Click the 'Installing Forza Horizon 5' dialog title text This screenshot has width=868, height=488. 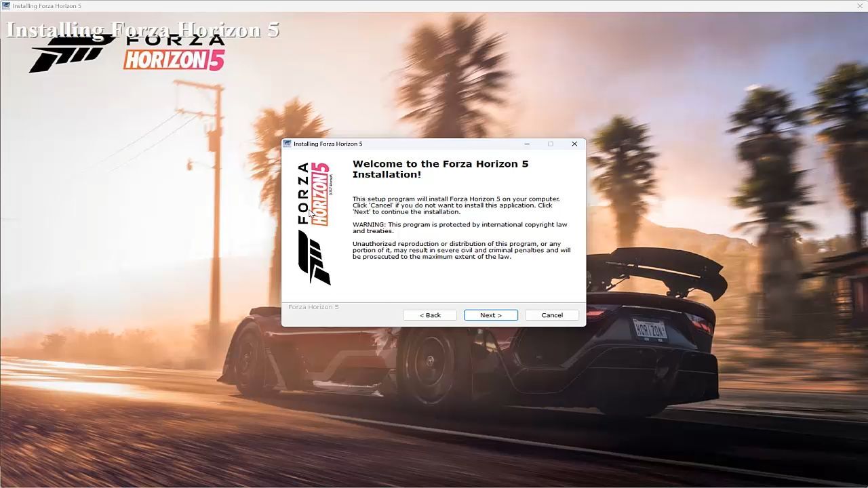click(x=328, y=144)
